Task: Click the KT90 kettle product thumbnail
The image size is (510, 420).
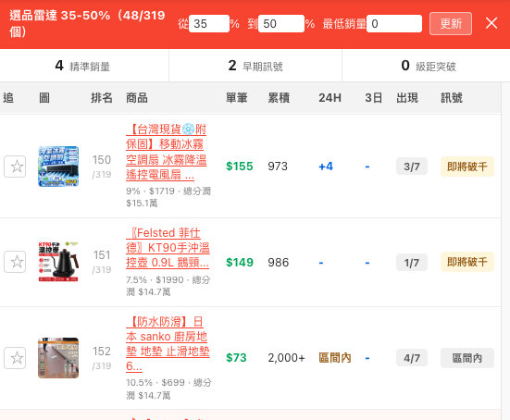Action: [x=58, y=262]
